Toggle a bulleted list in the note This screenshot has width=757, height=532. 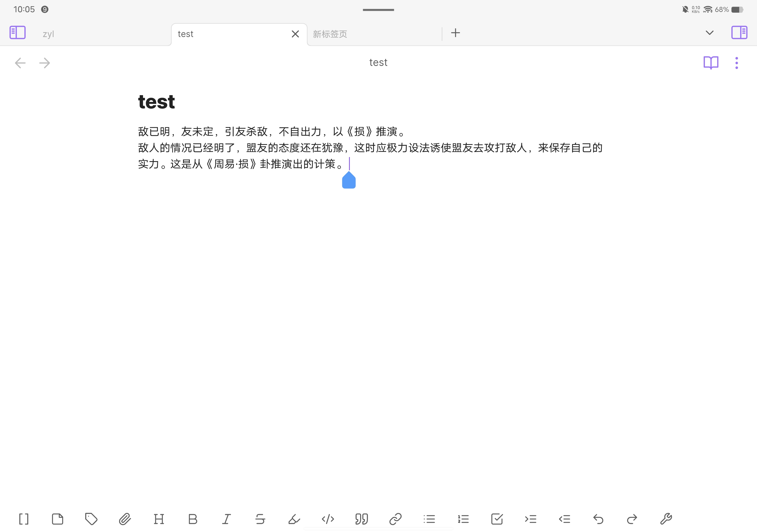tap(430, 519)
